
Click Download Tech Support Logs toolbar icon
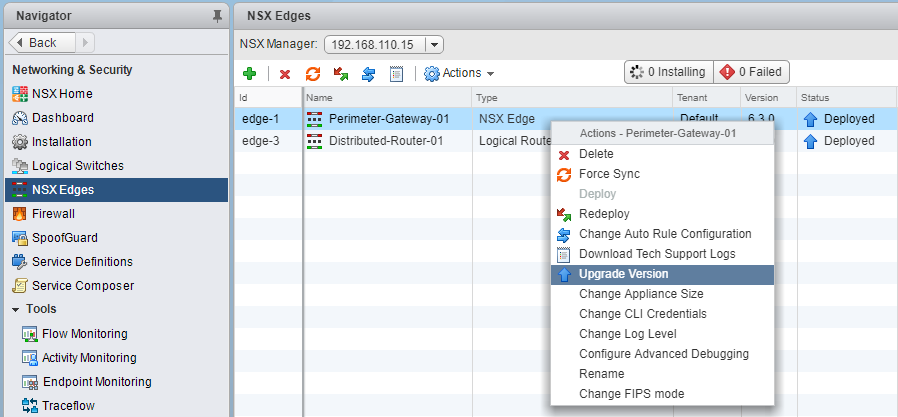pos(396,73)
